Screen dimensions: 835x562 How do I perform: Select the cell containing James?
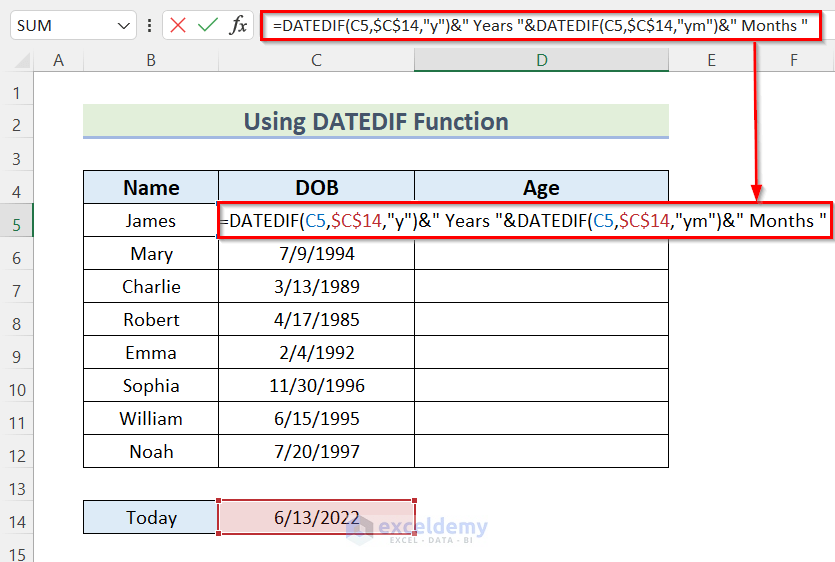point(150,221)
